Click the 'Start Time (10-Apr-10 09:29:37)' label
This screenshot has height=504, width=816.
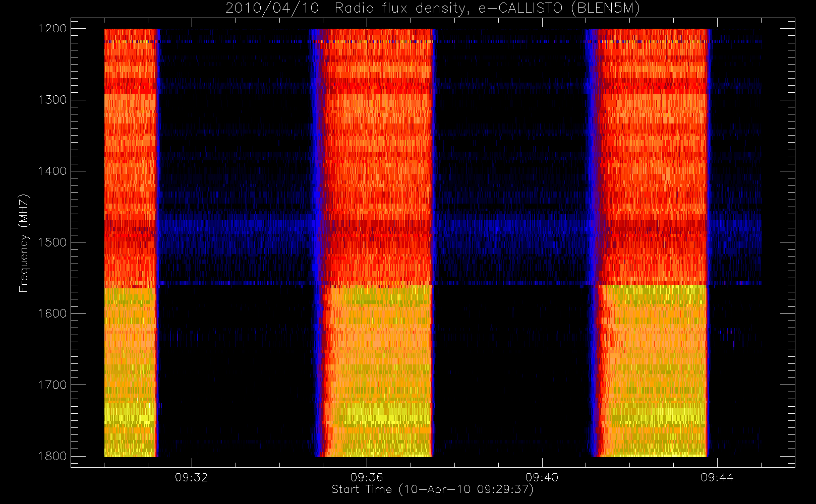pyautogui.click(x=432, y=489)
